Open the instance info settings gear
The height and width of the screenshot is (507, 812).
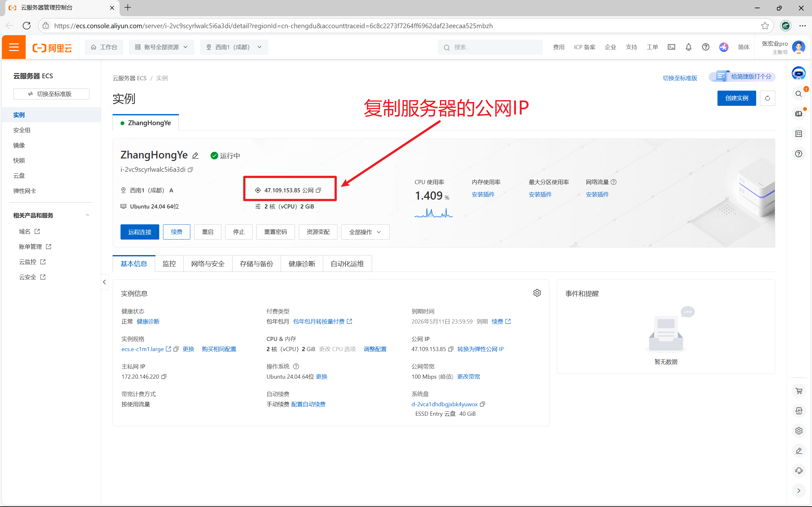tap(537, 293)
